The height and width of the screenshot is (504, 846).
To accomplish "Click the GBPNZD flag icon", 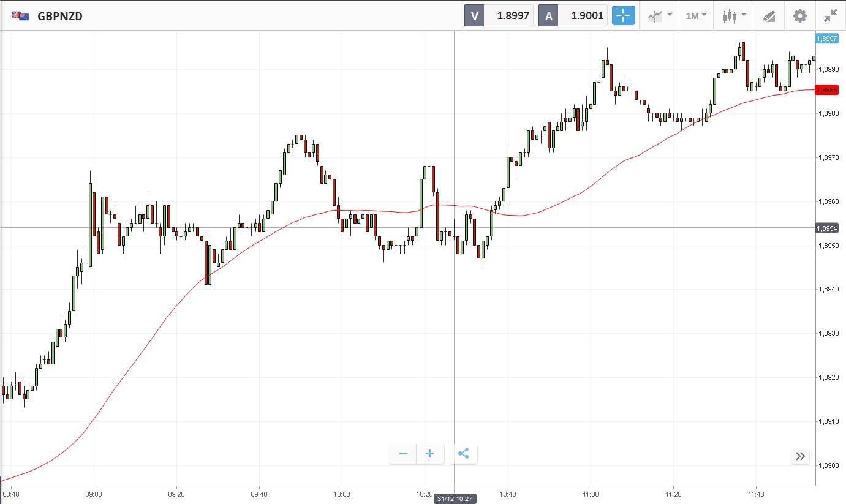I will (20, 17).
